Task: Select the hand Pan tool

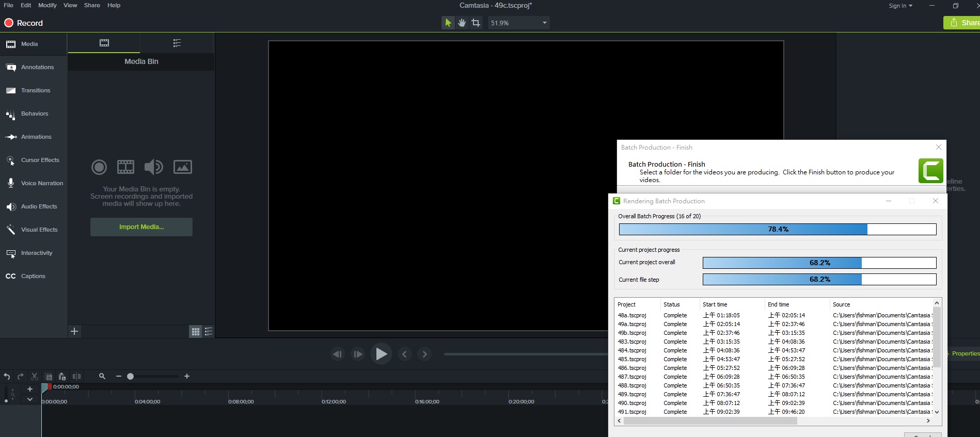Action: (462, 23)
